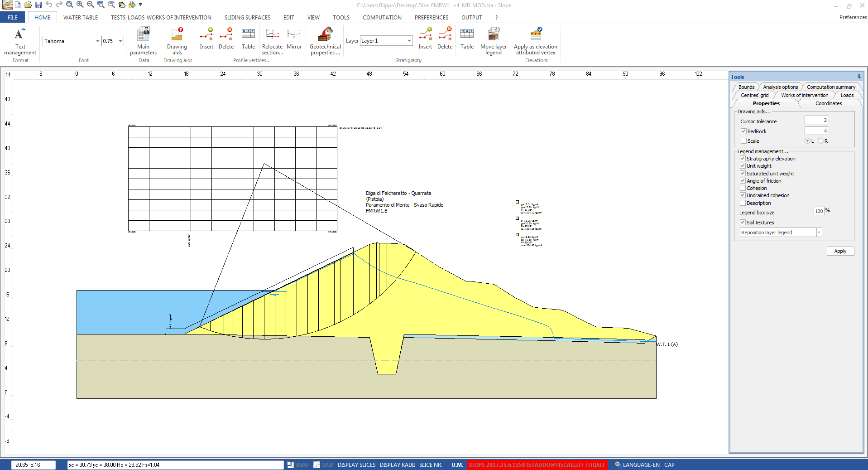868x470 pixels.
Task: Open the Drawing aids tool
Action: [177, 41]
